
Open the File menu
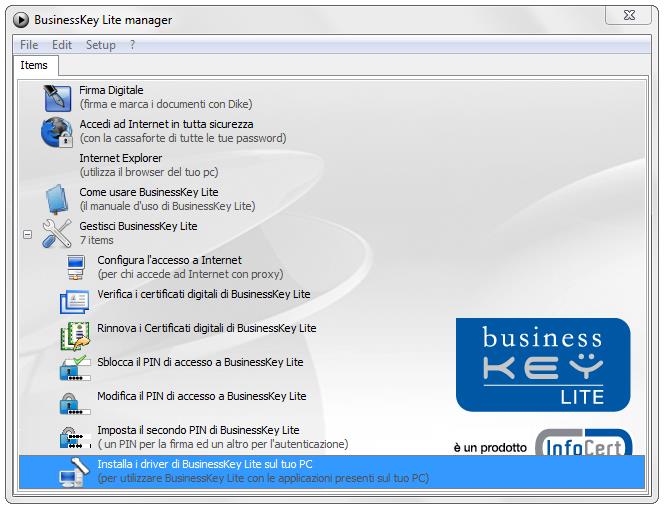click(29, 45)
